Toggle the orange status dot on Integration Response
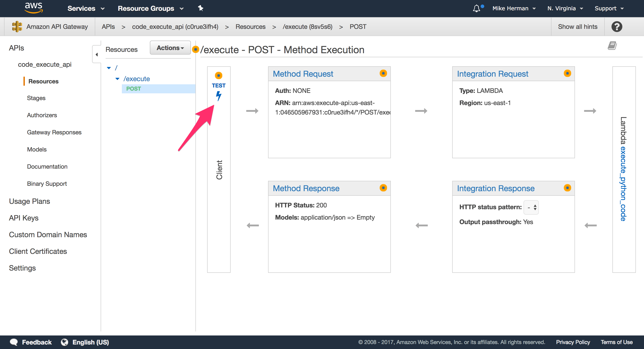The image size is (644, 349). tap(568, 188)
